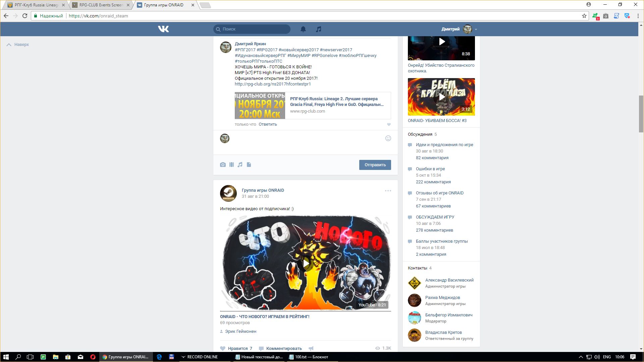This screenshot has height=362, width=644.
Task: Play the ЧТО НОВОГО video thumbnail
Action: 306,263
